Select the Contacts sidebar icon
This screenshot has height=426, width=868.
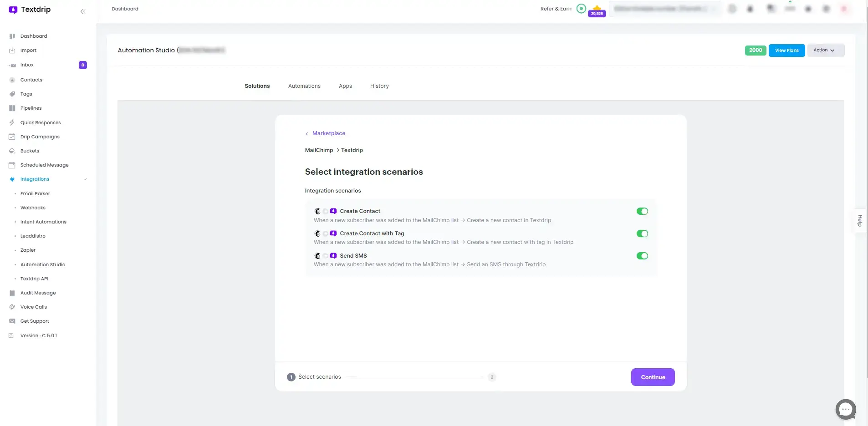12,80
